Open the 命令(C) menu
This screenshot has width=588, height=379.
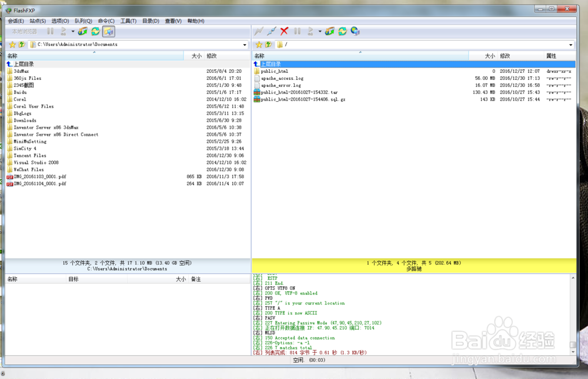pos(106,21)
